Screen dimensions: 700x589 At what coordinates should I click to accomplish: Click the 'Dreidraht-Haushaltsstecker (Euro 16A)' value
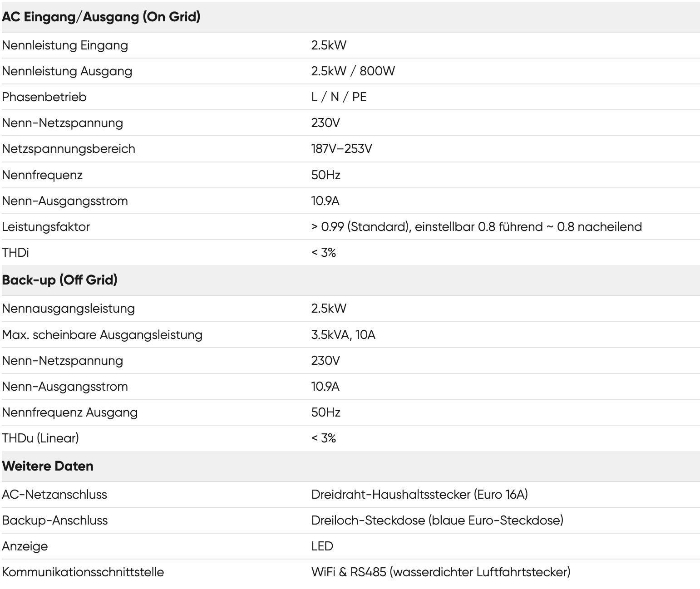[419, 495]
